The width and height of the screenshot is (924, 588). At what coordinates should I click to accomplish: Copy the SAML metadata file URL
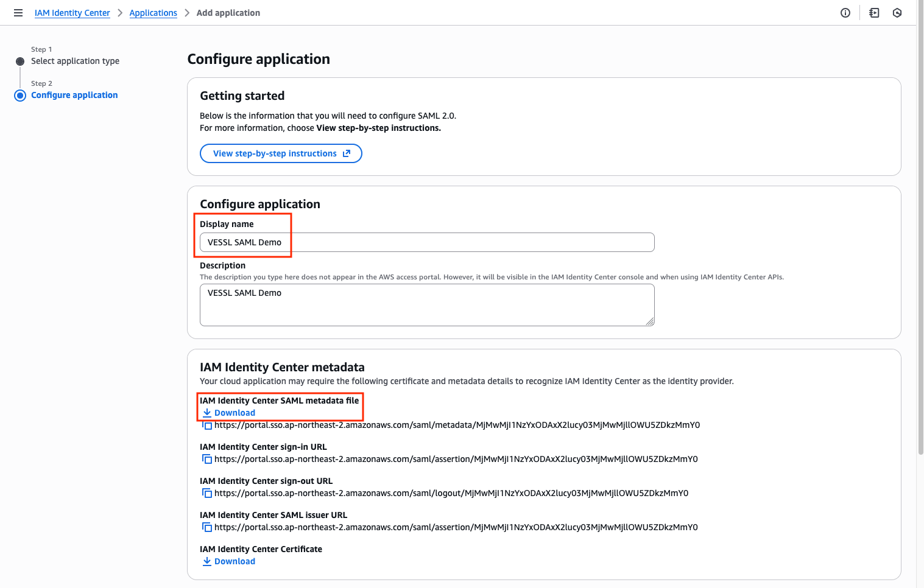207,425
